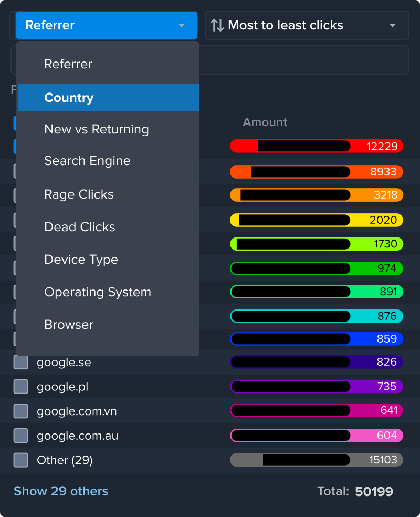The height and width of the screenshot is (517, 420).
Task: Toggle the google.pl checkbox
Action: [20, 387]
